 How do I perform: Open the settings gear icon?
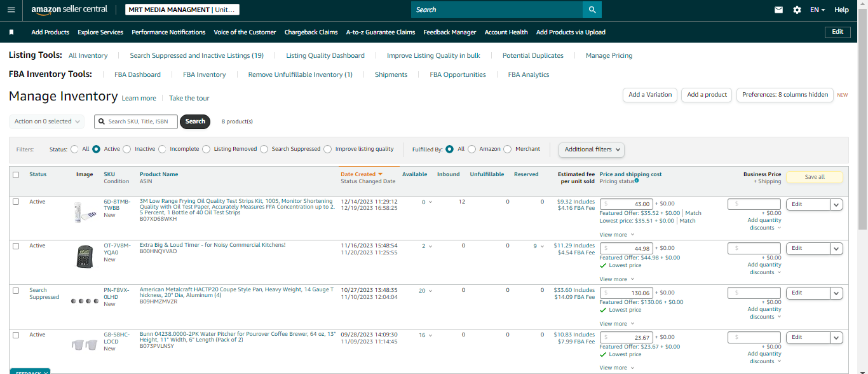click(797, 10)
